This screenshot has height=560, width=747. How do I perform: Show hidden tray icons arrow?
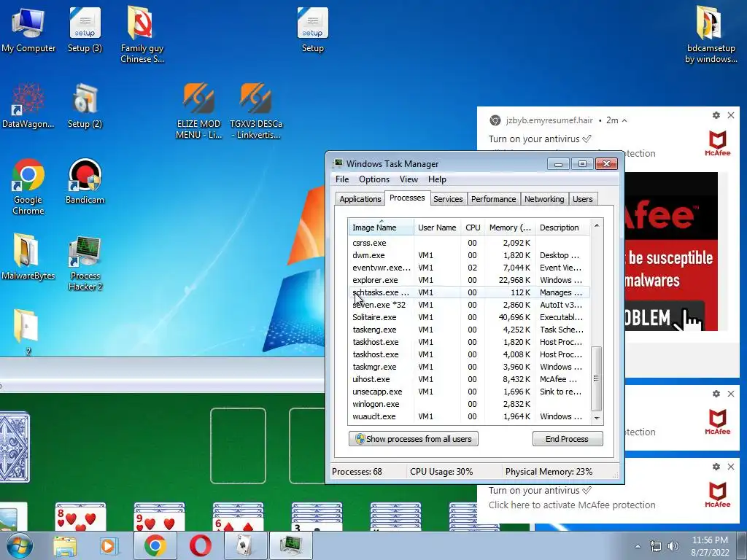click(x=638, y=546)
